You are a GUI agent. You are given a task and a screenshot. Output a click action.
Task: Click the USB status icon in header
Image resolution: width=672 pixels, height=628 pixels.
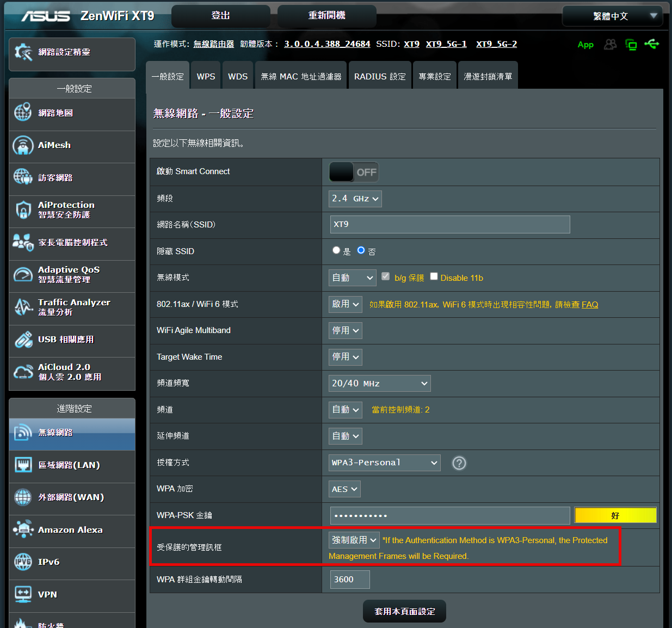coord(651,44)
